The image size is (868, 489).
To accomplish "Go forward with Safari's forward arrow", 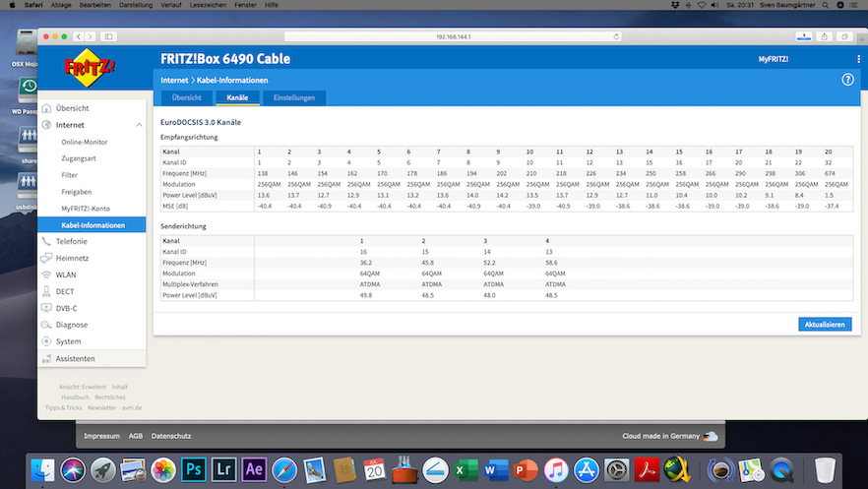I will point(91,36).
